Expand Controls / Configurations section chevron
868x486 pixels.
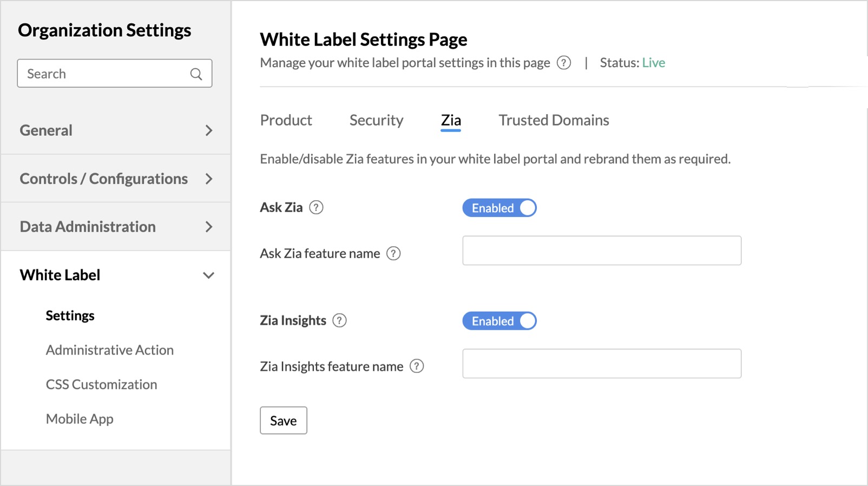209,179
